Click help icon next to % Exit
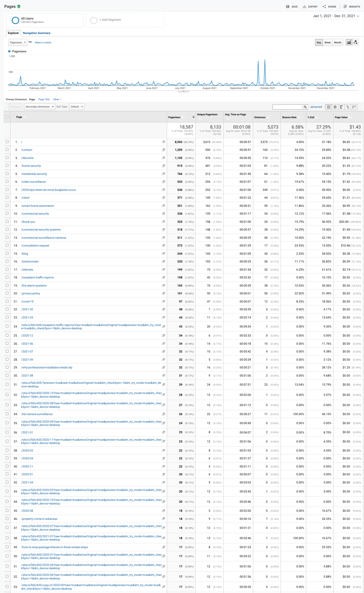The image size is (364, 593). [317, 117]
